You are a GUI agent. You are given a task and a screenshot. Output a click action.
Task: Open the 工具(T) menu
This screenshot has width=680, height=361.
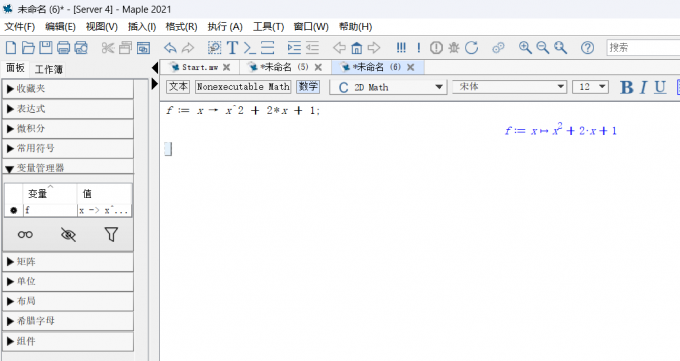[x=268, y=27]
